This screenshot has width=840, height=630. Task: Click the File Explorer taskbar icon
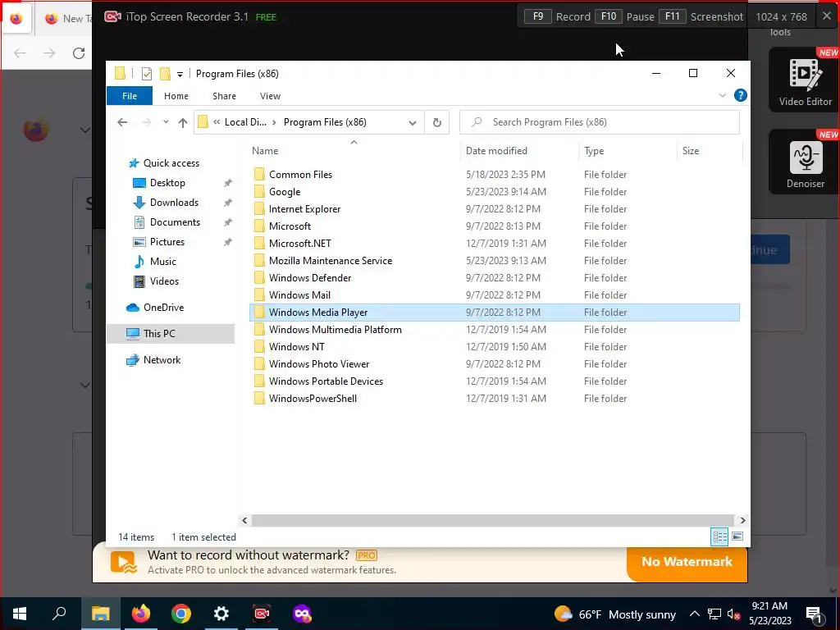tap(100, 614)
